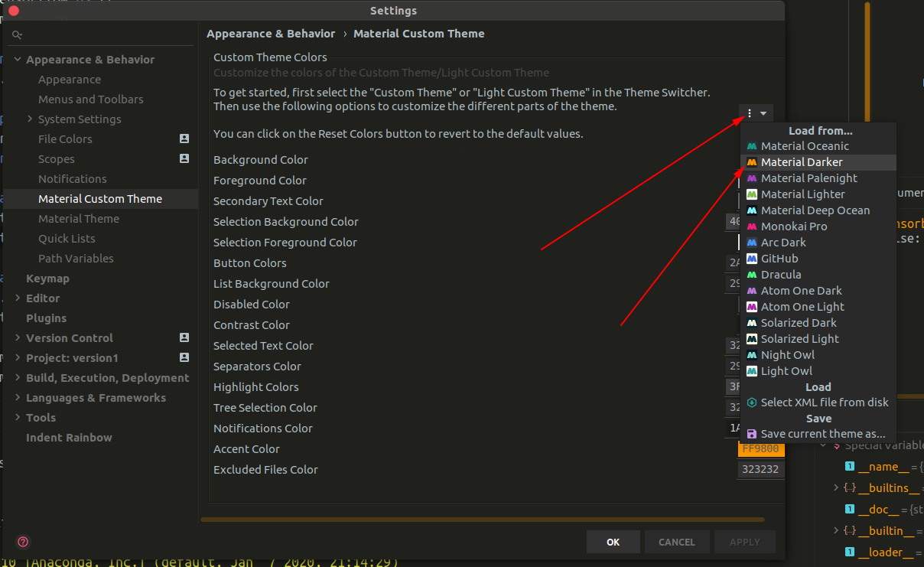Screen dimensions: 924x567
Task: Click the orange FF9800 accent color swatch
Action: click(x=760, y=448)
